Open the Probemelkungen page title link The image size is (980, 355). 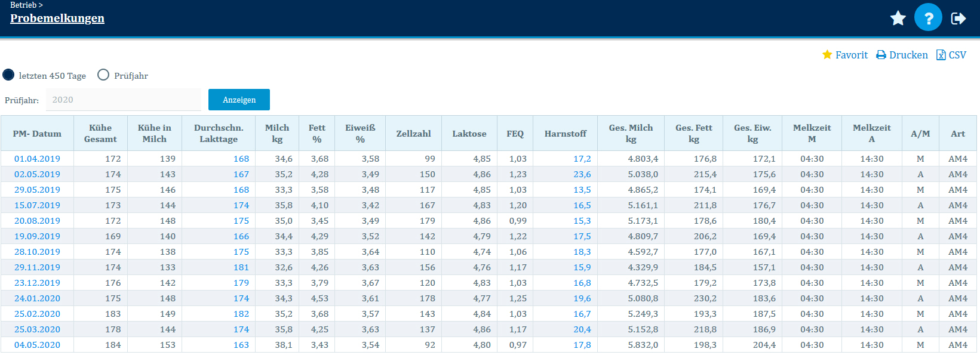(57, 18)
